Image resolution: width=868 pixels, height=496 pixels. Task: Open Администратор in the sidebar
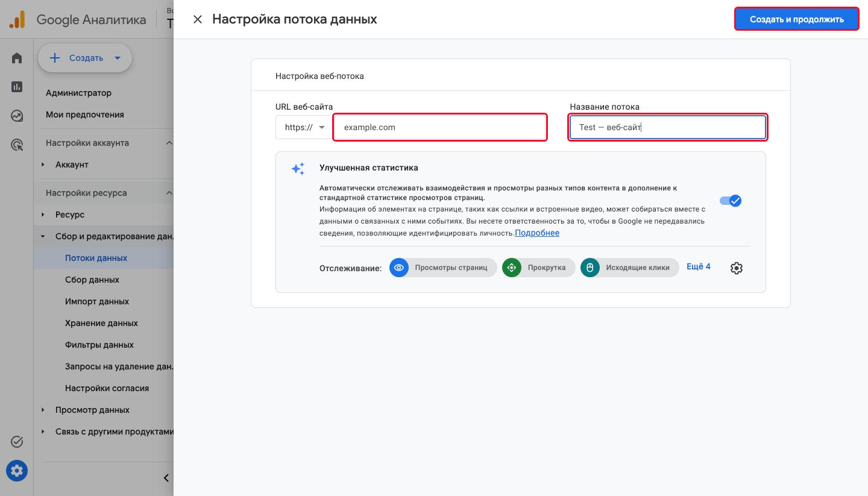point(78,93)
